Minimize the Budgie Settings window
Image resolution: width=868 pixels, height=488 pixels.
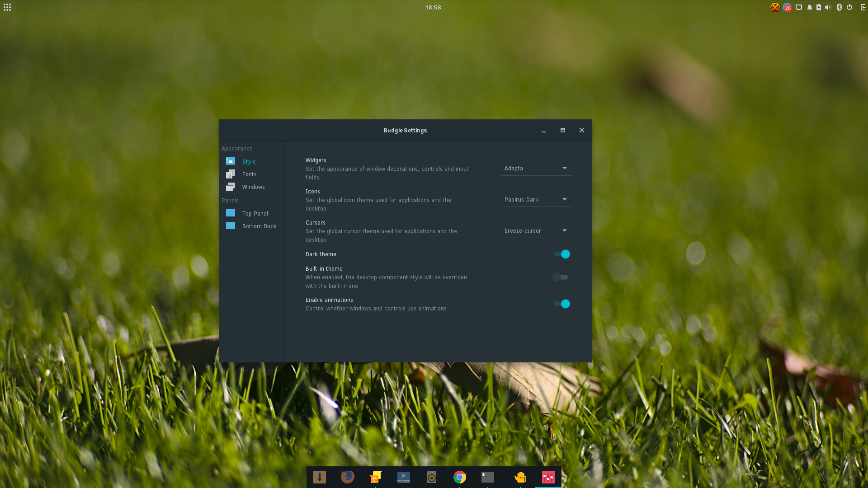(x=544, y=131)
